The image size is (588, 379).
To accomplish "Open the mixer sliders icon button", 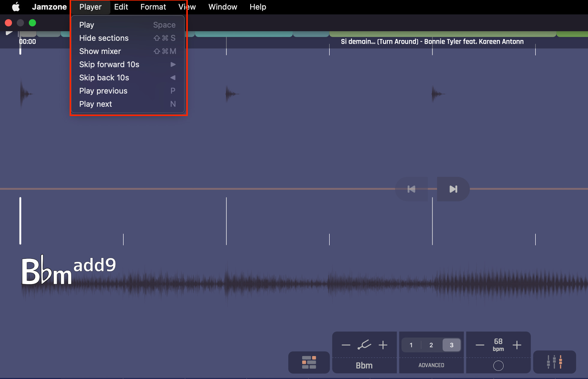I will [554, 362].
